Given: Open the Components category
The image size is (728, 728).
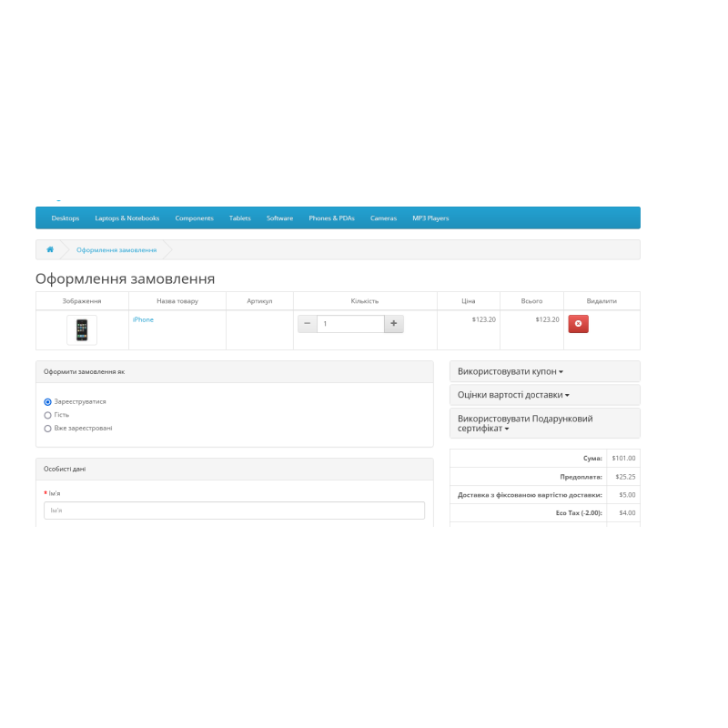Looking at the screenshot, I should (195, 217).
